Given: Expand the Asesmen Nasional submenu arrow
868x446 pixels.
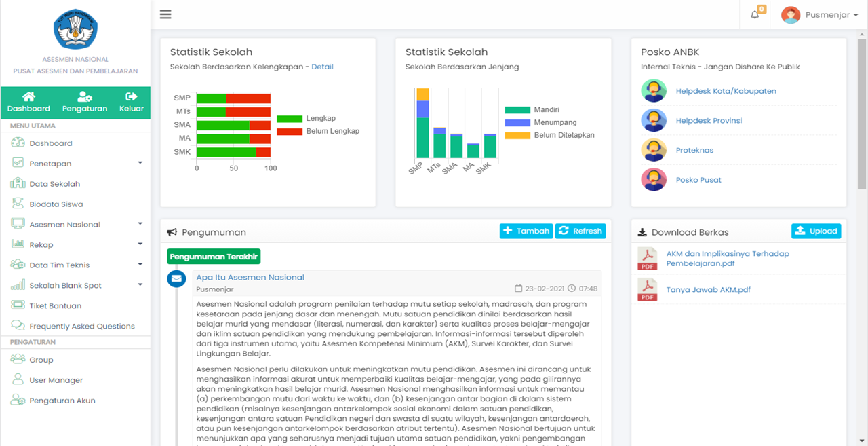Looking at the screenshot, I should tap(140, 224).
